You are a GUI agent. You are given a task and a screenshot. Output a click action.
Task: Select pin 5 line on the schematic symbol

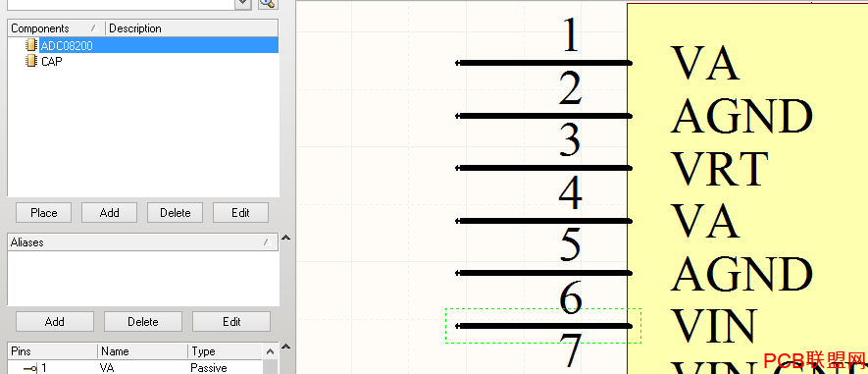(x=543, y=273)
